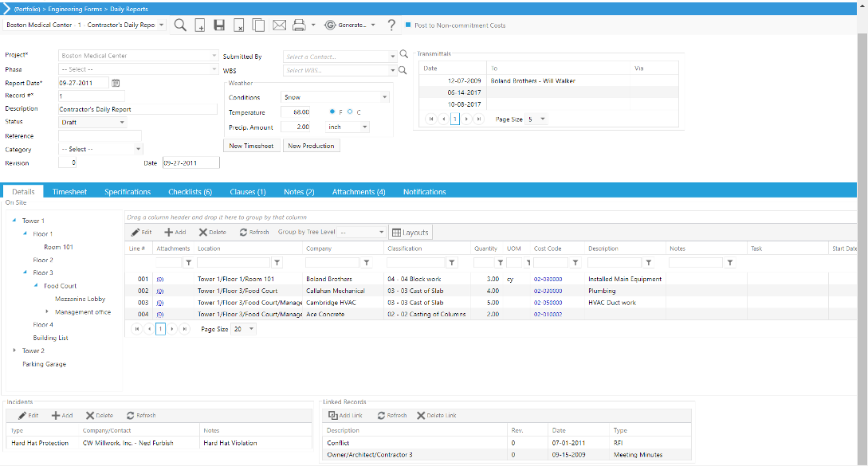868x466 pixels.
Task: Collapse the Tower 1 tree node
Action: point(14,221)
